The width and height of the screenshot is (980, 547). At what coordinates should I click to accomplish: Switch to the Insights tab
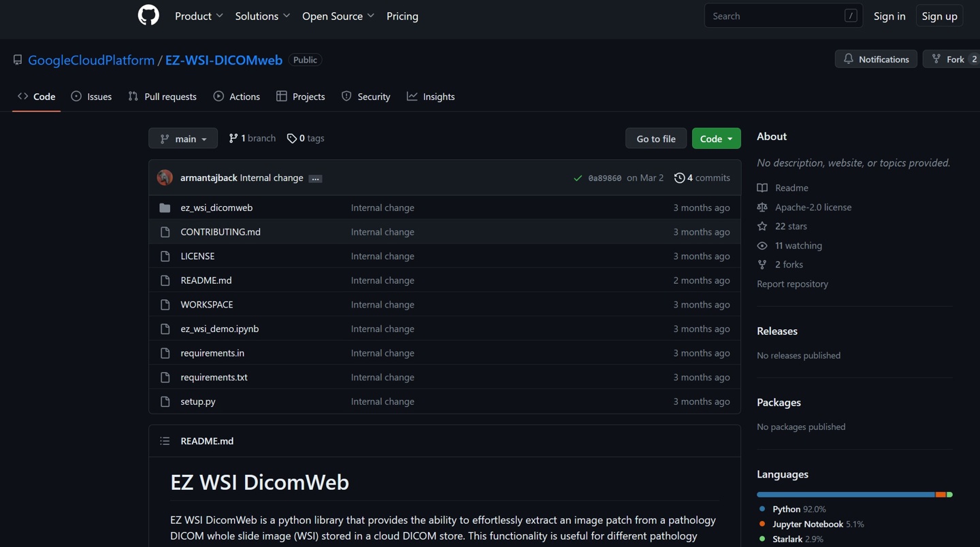coord(431,97)
